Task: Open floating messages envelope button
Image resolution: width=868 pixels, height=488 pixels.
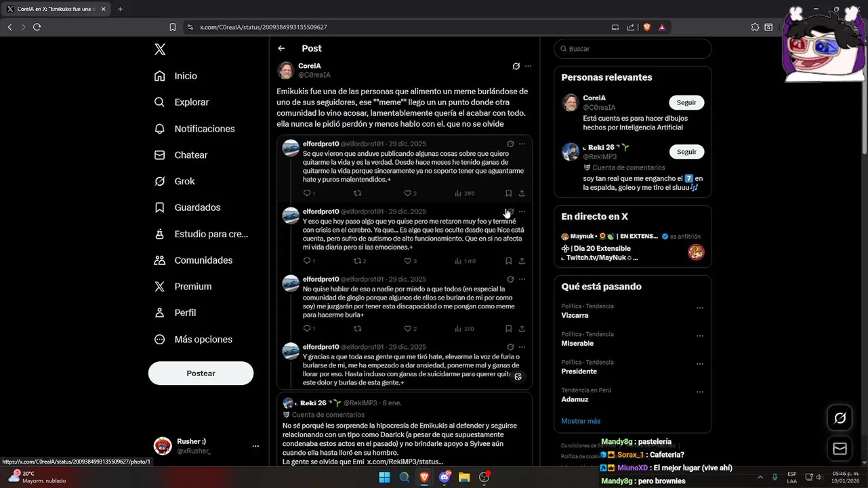Action: (x=840, y=449)
